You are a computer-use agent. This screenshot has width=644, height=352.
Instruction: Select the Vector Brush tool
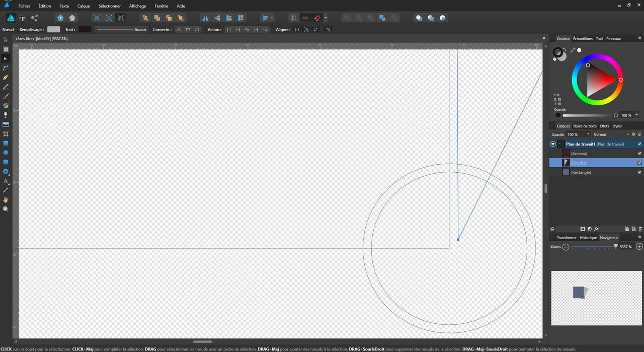6,96
